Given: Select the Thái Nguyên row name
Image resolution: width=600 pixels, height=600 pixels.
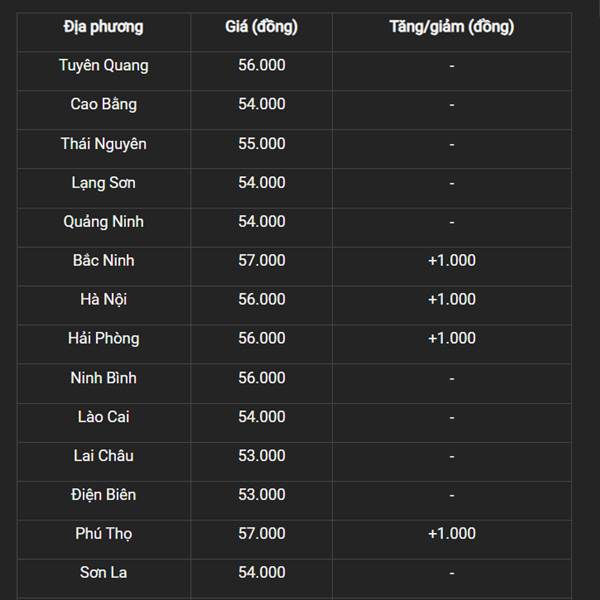Looking at the screenshot, I should pos(104,144).
